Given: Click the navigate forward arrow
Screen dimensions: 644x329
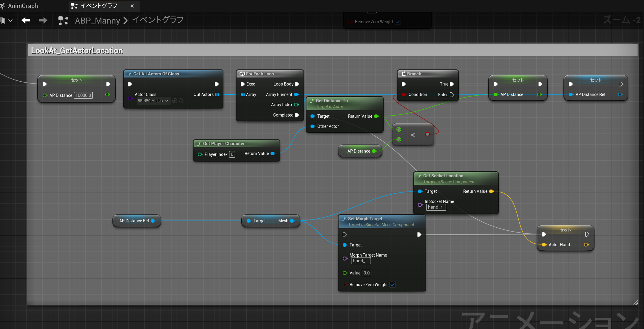Looking at the screenshot, I should 43,20.
